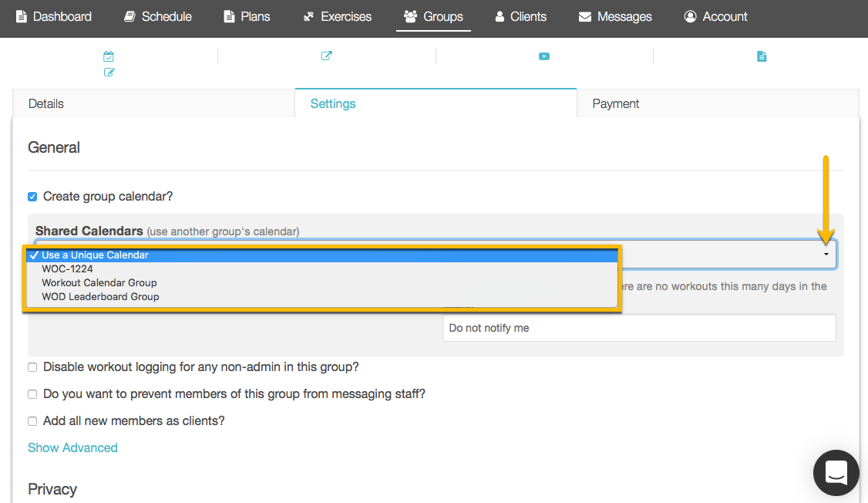The width and height of the screenshot is (868, 503).
Task: Click the external link icon
Action: [327, 56]
